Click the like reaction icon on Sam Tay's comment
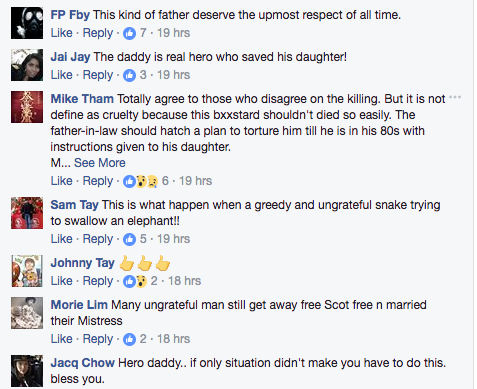This screenshot has height=389, width=477. pos(129,239)
